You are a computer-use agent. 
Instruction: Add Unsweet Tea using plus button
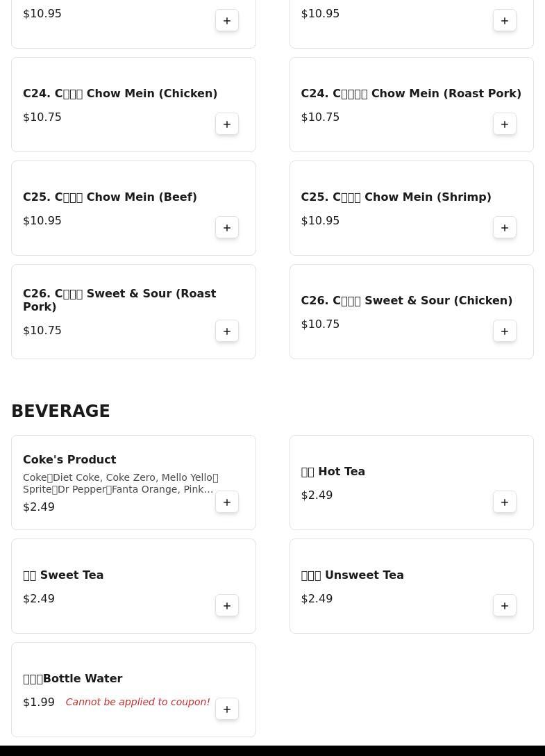[x=505, y=606]
